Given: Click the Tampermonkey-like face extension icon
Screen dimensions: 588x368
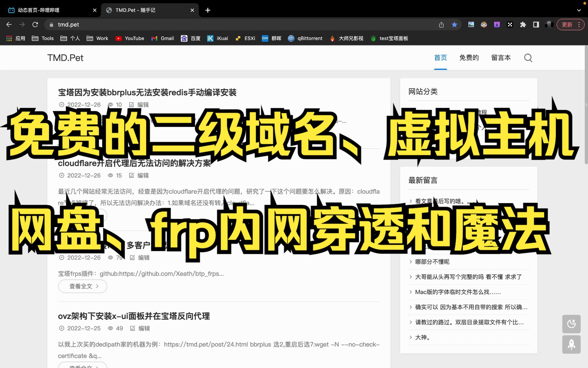Looking at the screenshot, I should tap(484, 25).
